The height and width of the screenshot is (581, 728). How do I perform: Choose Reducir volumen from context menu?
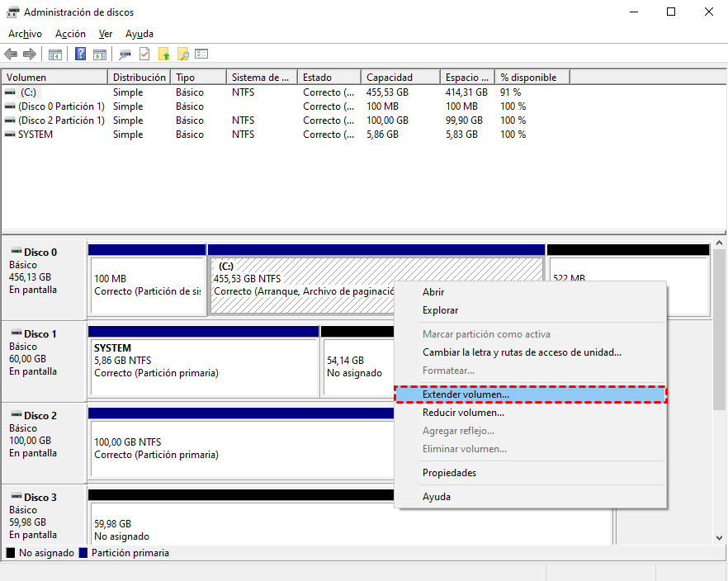[x=463, y=413]
